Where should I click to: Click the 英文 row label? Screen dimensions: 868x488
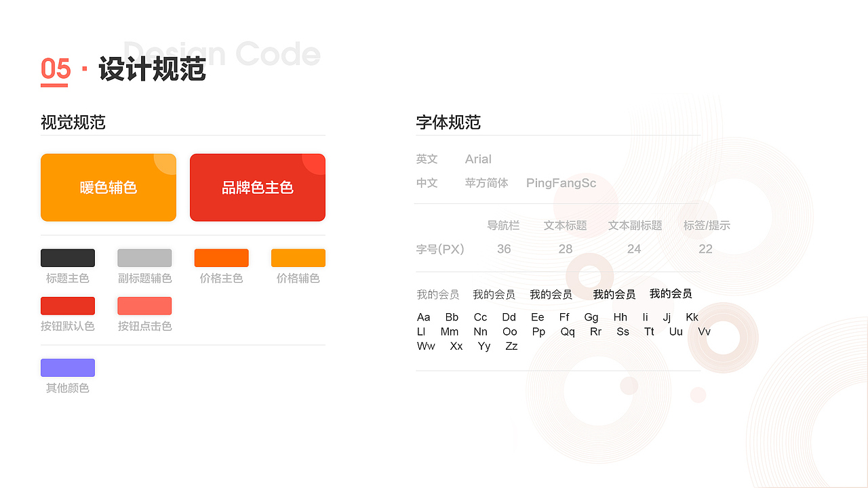pos(427,159)
